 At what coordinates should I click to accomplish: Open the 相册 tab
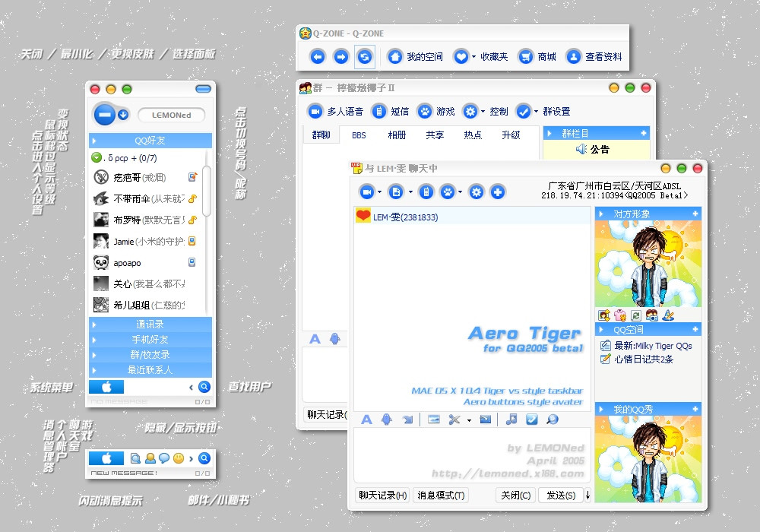[x=397, y=135]
